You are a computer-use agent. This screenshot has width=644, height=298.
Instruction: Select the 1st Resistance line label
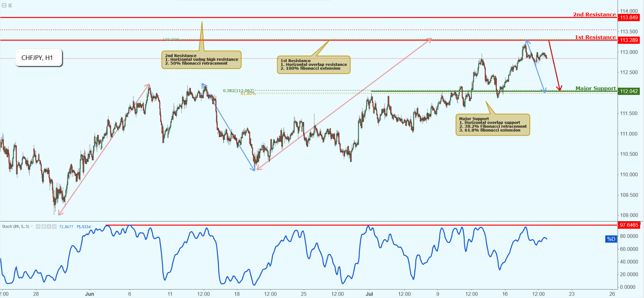pos(595,37)
